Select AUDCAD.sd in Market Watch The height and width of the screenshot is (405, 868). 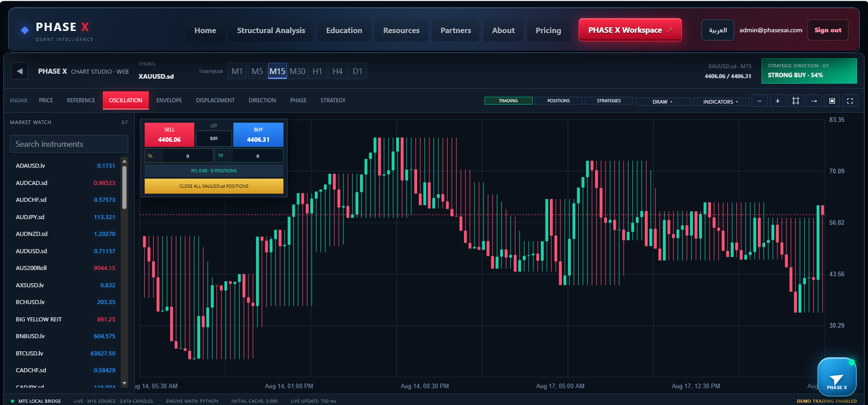tap(66, 183)
